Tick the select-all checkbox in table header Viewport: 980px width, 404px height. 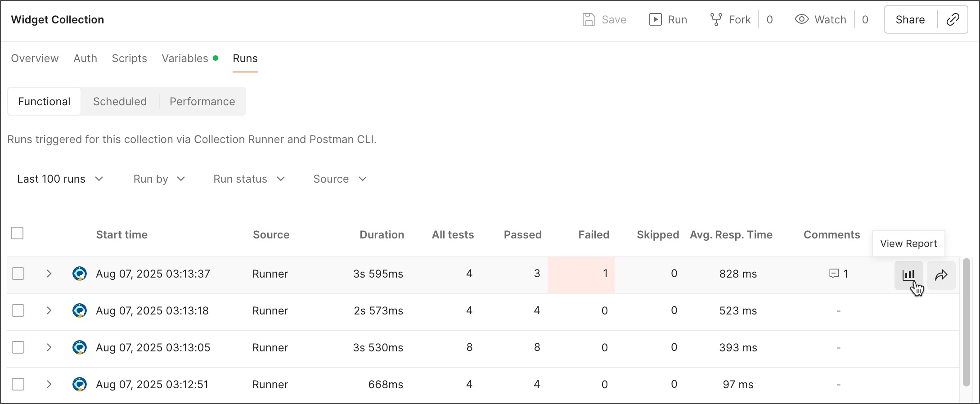pyautogui.click(x=17, y=233)
